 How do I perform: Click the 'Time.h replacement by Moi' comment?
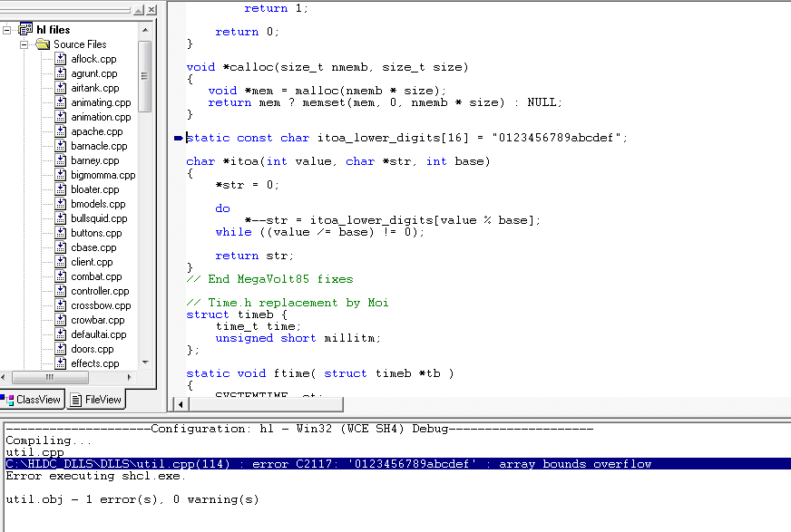(288, 303)
